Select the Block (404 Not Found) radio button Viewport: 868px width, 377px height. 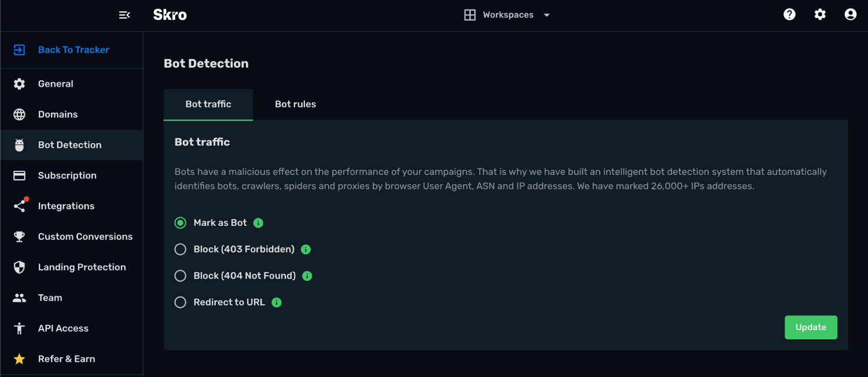pos(181,276)
